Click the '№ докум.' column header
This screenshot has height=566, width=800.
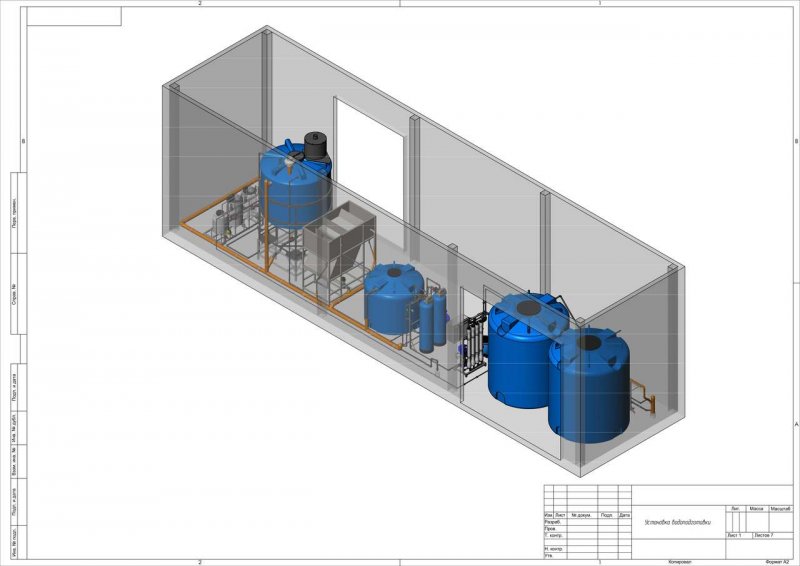[581, 515]
